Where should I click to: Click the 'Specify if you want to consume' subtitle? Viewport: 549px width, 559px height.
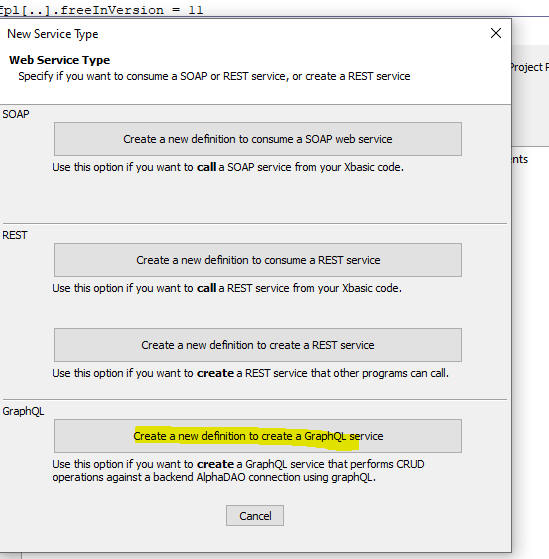tap(214, 76)
